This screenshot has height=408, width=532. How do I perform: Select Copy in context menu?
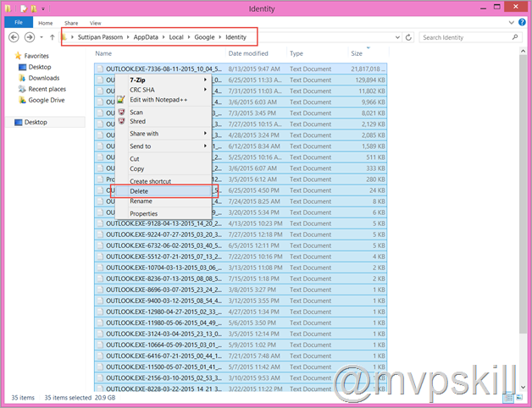163,168
